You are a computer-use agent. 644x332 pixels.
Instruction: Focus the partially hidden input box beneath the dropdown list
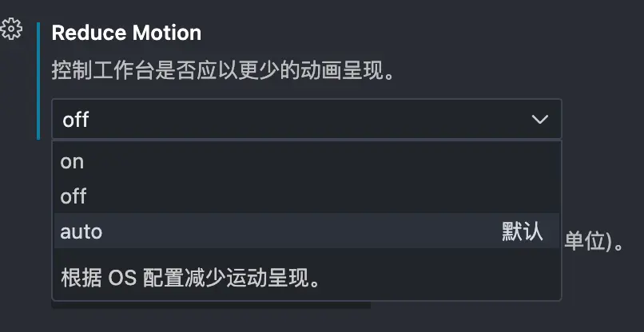point(211,305)
